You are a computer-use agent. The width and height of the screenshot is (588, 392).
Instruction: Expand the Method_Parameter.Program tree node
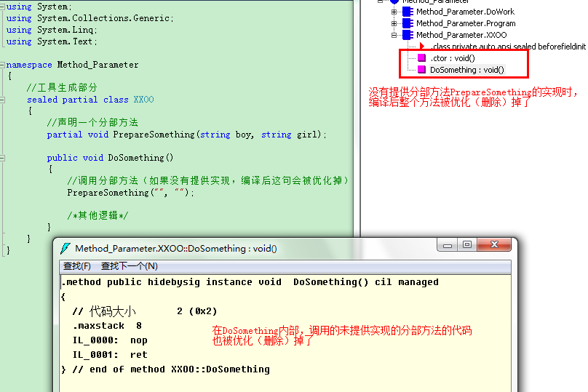pos(394,23)
